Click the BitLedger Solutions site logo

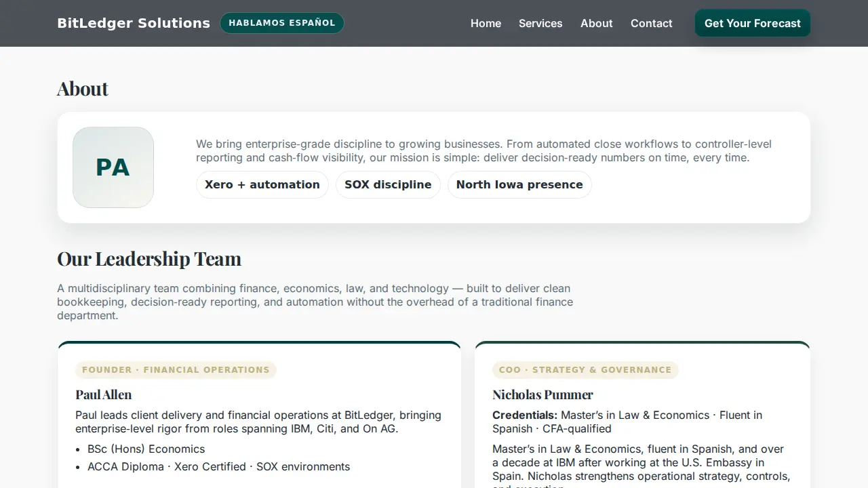point(134,23)
